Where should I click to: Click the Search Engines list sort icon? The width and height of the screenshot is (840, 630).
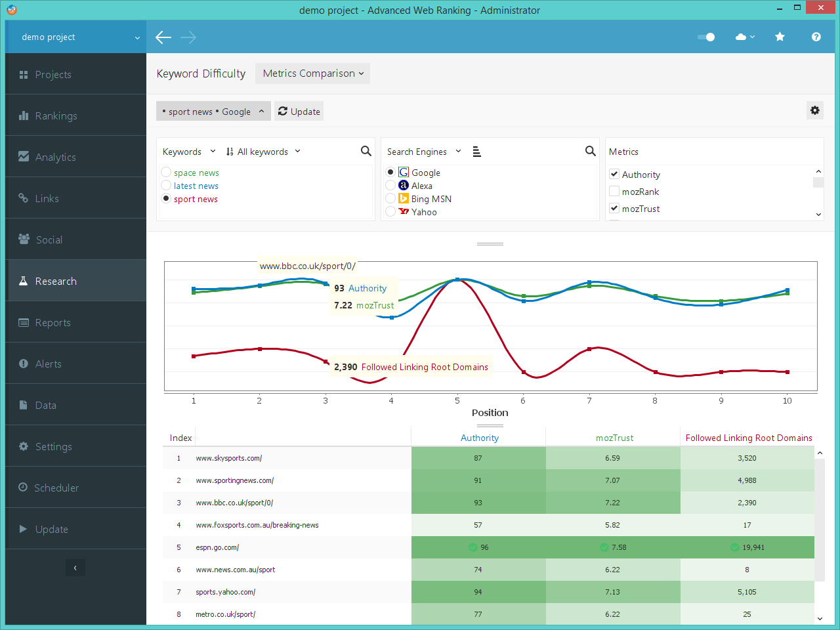(x=477, y=152)
